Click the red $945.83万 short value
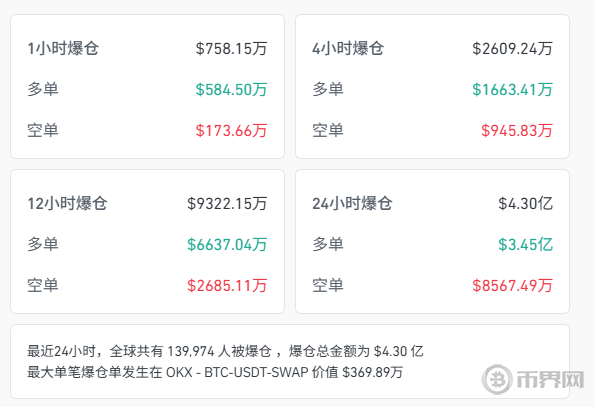This screenshot has width=595, height=407. pyautogui.click(x=517, y=130)
